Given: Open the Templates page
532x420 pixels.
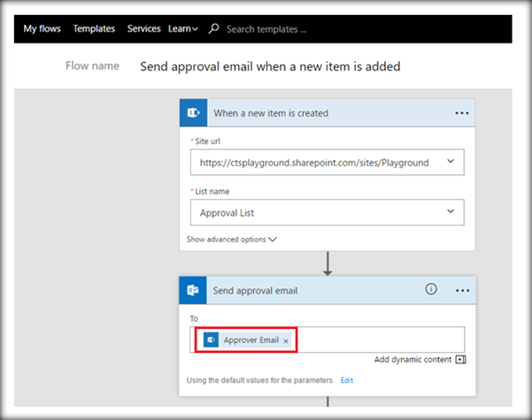Looking at the screenshot, I should coord(94,28).
